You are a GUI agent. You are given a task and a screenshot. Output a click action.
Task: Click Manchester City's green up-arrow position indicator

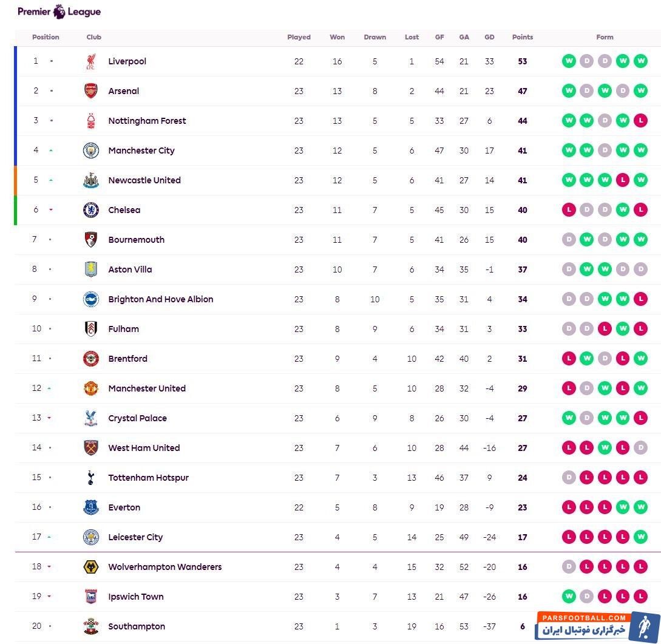coord(51,151)
